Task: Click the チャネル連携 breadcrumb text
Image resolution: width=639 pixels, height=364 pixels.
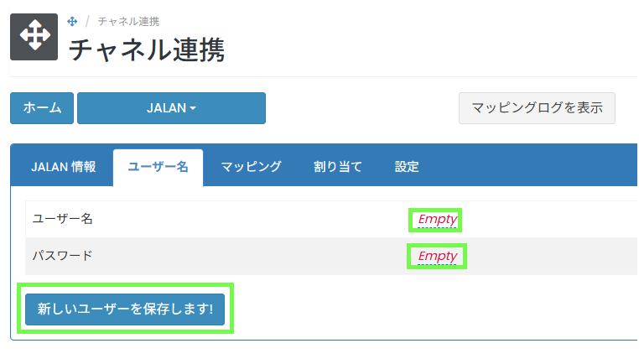Action: point(127,21)
